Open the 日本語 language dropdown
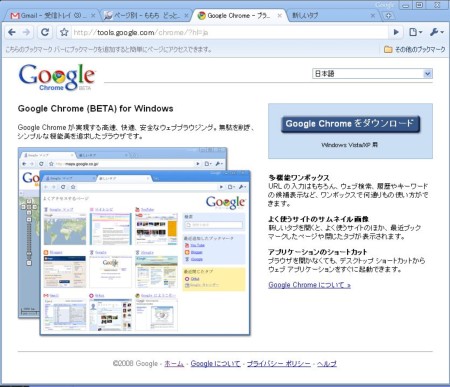 point(372,74)
